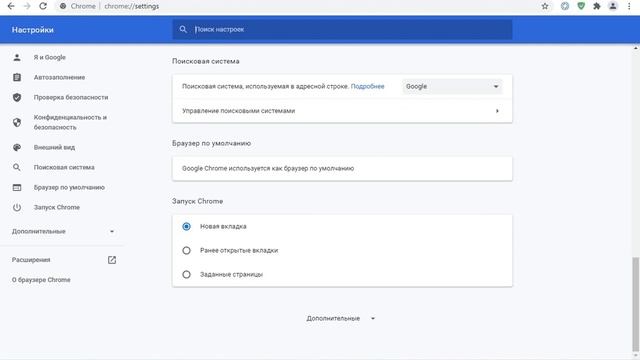The image size is (640, 360).
Task: Go back with the browser back arrow
Action: click(11, 6)
